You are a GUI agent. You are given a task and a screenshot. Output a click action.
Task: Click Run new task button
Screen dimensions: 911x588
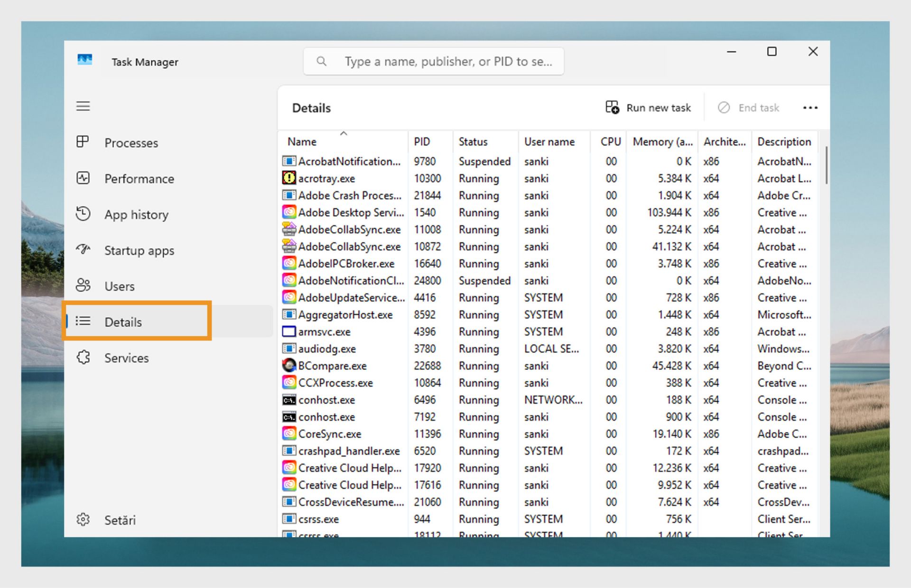pos(648,108)
